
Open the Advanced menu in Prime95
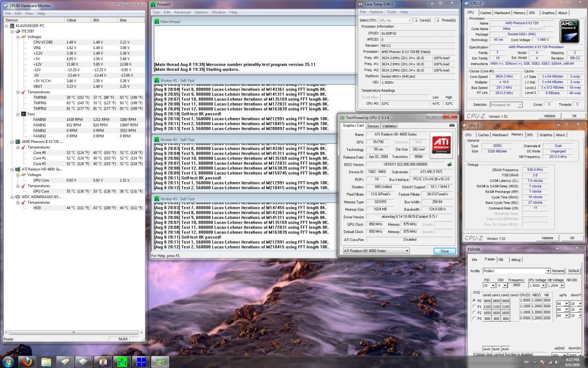(182, 12)
